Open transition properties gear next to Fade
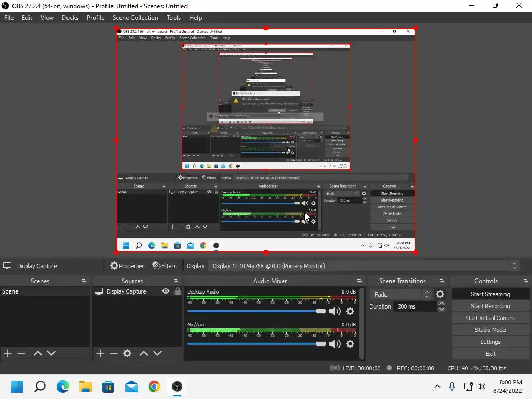Image resolution: width=532 pixels, height=399 pixels. point(440,294)
